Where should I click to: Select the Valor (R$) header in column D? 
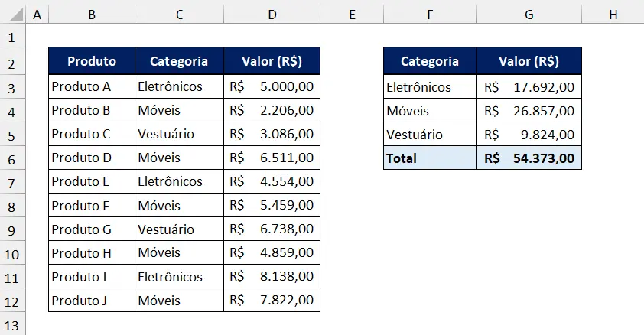pos(272,61)
